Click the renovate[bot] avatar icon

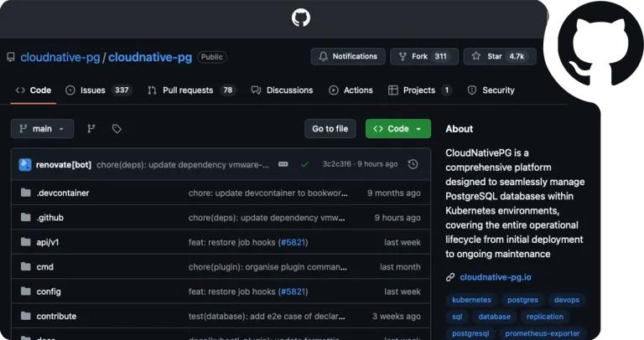pos(25,164)
